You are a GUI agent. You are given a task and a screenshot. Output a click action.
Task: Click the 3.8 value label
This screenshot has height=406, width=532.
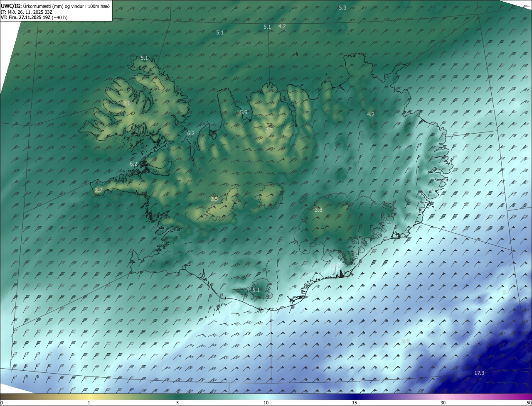click(x=318, y=210)
